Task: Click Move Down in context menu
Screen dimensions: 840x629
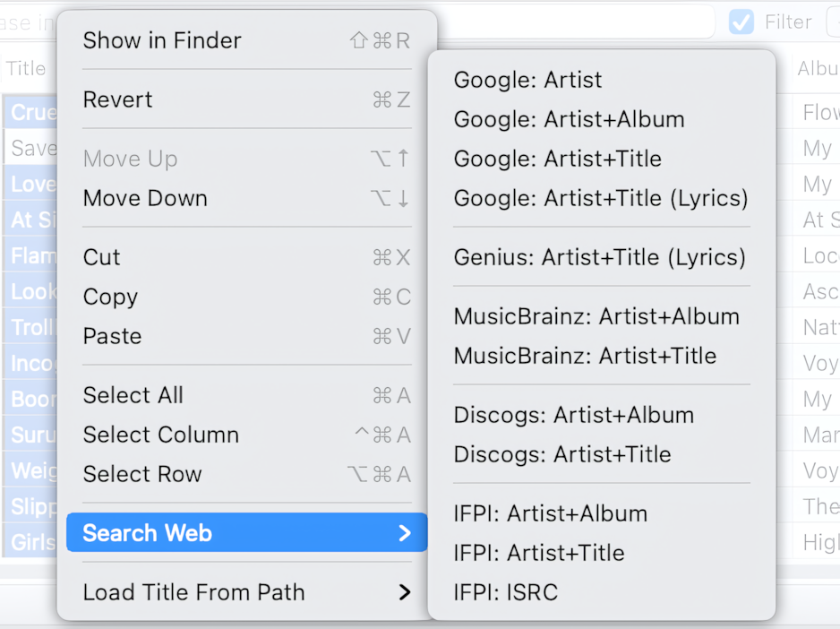Action: click(145, 198)
